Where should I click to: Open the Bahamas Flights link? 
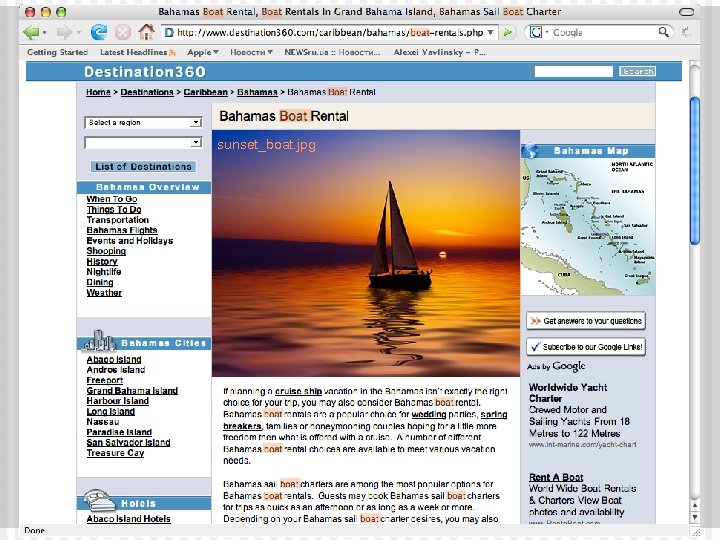tap(122, 230)
